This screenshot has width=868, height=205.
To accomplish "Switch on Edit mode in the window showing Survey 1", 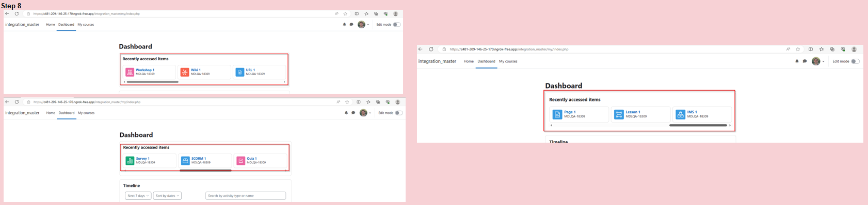I will pyautogui.click(x=398, y=113).
